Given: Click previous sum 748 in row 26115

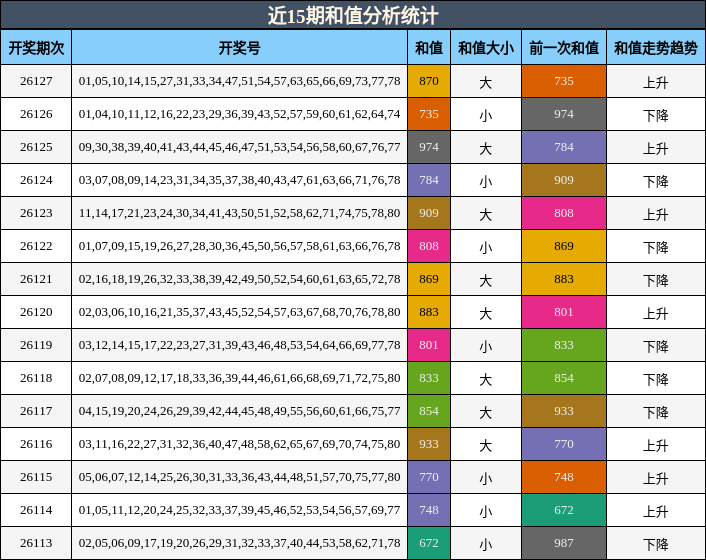Looking at the screenshot, I should 564,477.
